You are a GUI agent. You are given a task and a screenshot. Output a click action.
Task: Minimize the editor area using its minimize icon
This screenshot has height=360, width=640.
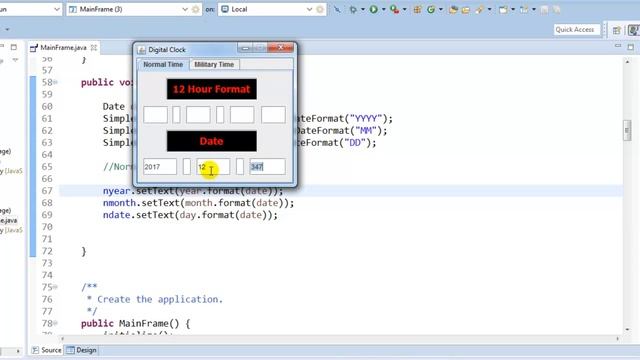(618, 47)
